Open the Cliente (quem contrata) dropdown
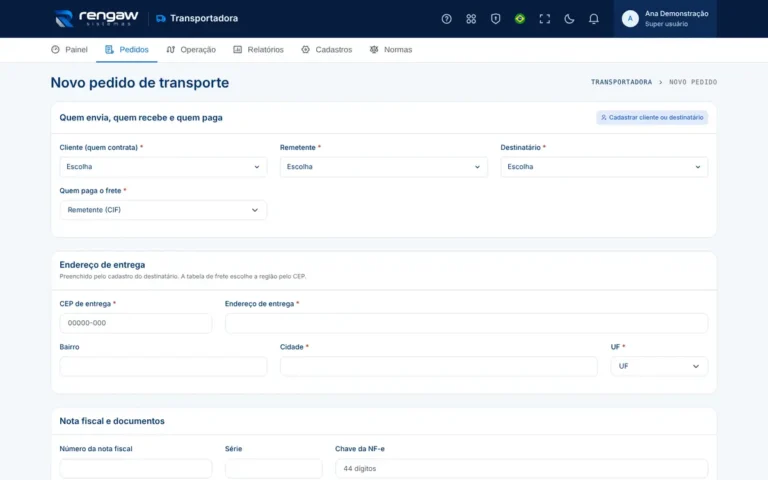Image resolution: width=768 pixels, height=480 pixels. click(163, 167)
